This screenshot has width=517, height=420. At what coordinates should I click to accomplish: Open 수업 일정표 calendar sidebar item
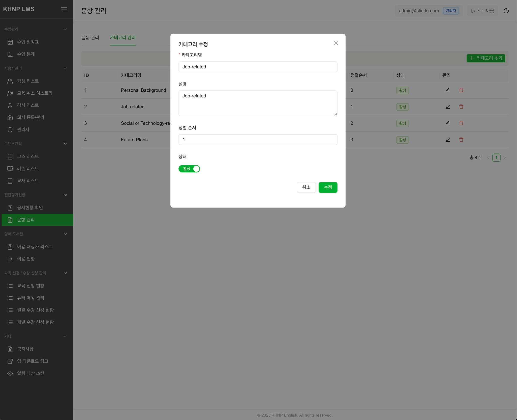(28, 42)
